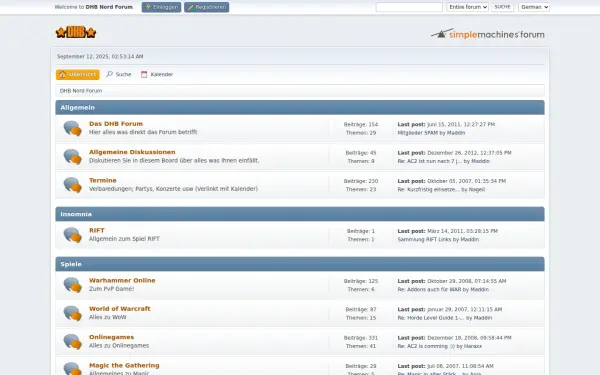The image size is (600, 375).
Task: Click the board icon beside Onlinegames
Action: (72, 341)
